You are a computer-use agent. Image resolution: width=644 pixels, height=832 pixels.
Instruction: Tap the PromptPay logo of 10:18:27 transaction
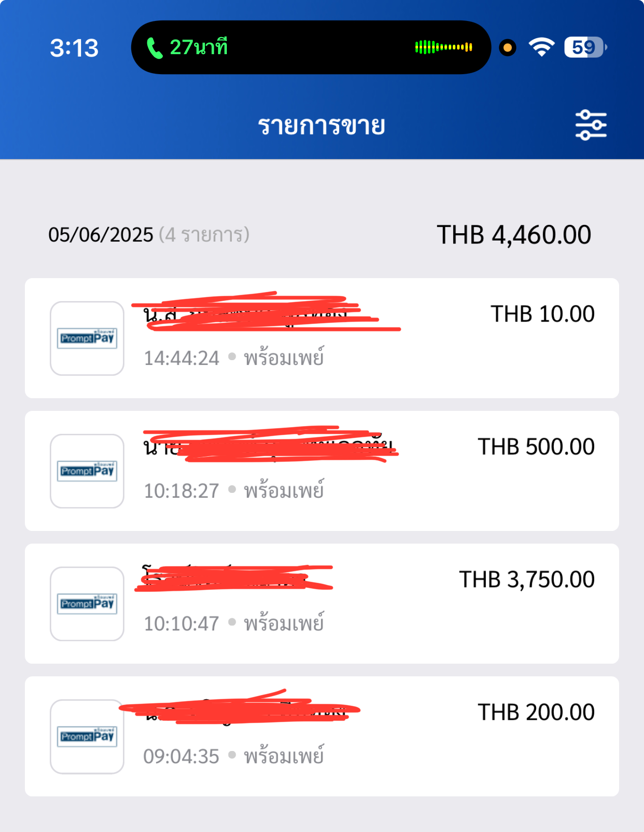[x=87, y=471]
